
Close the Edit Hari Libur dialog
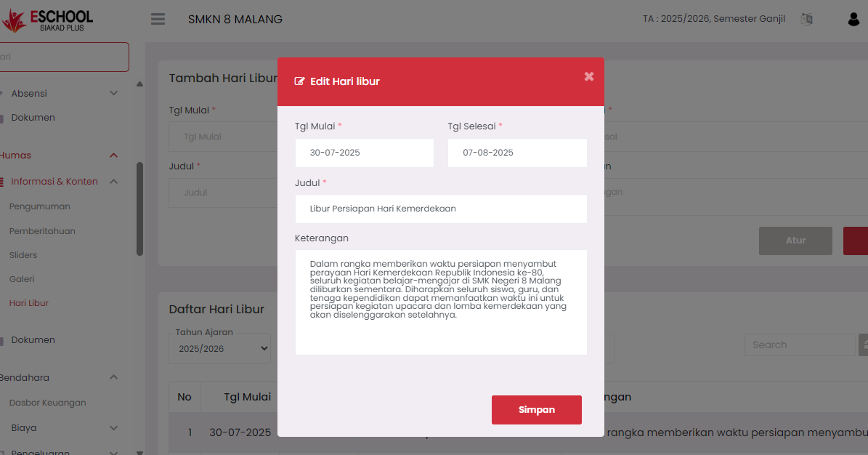pyautogui.click(x=589, y=76)
